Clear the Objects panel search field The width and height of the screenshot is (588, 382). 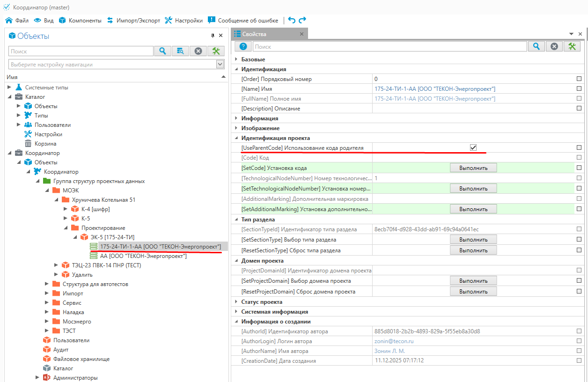click(198, 51)
